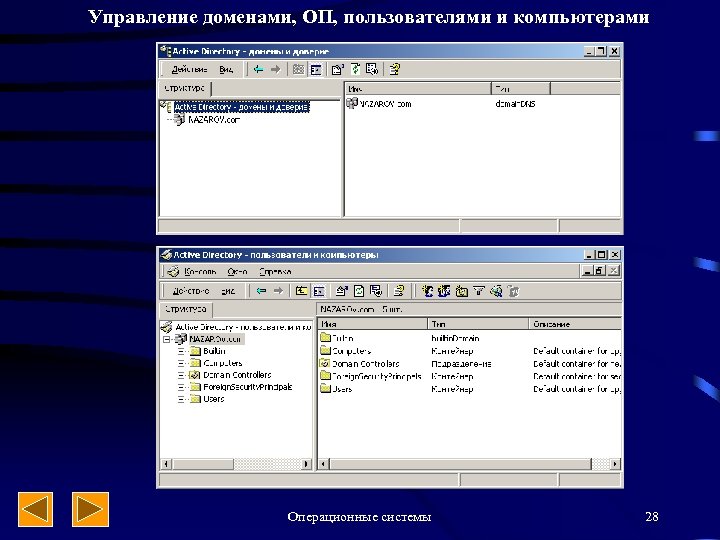This screenshot has width=720, height=540.
Task: Expand the Domain Controllers tree node
Action: 181,375
